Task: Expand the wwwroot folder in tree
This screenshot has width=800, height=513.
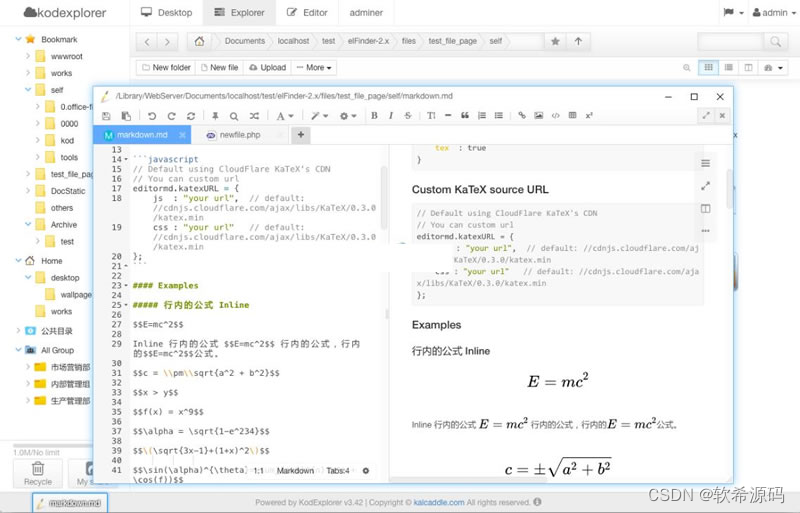Action: tap(28, 56)
